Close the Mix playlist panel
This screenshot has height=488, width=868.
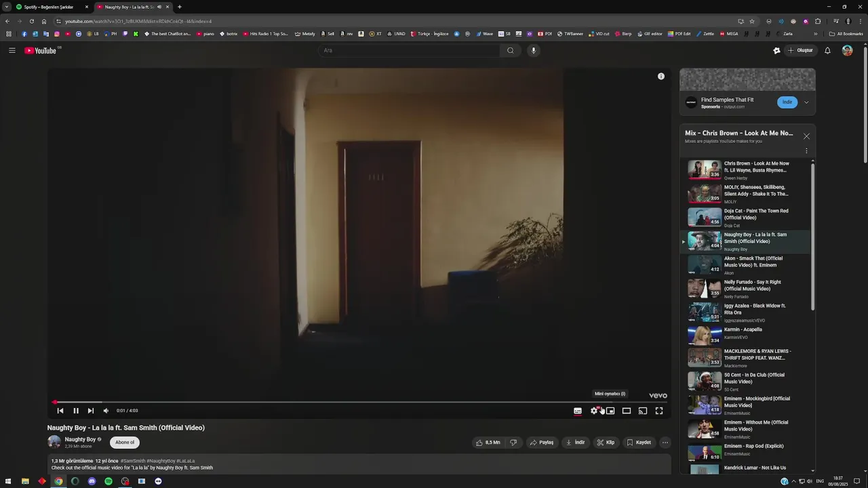[x=806, y=136]
